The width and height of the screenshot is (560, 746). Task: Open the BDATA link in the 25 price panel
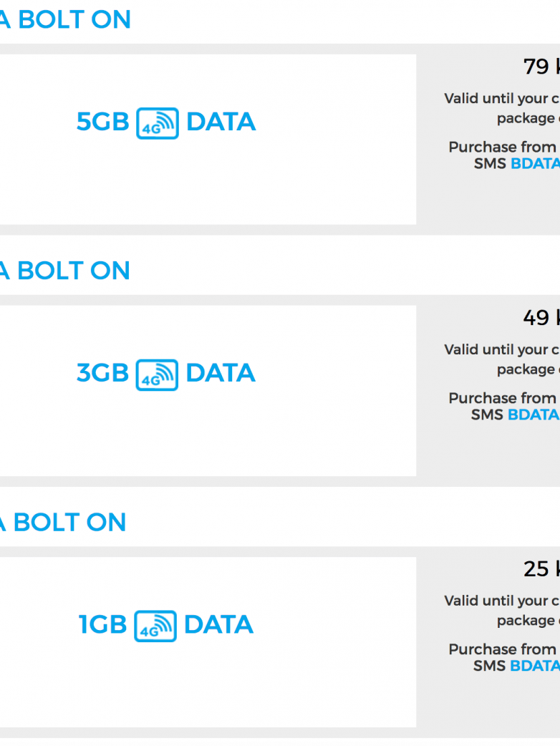pyautogui.click(x=535, y=667)
